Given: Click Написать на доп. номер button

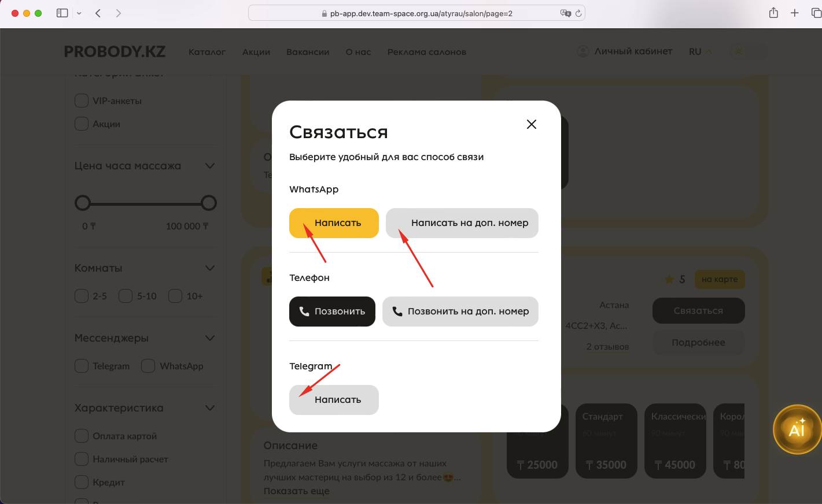Looking at the screenshot, I should coord(462,223).
